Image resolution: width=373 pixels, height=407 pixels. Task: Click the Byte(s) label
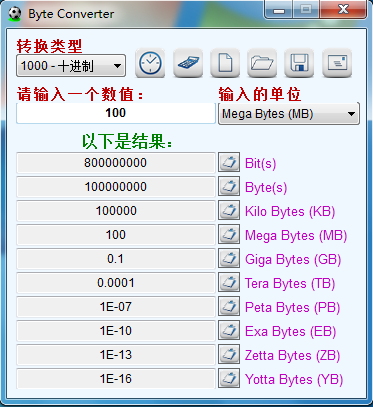266,188
